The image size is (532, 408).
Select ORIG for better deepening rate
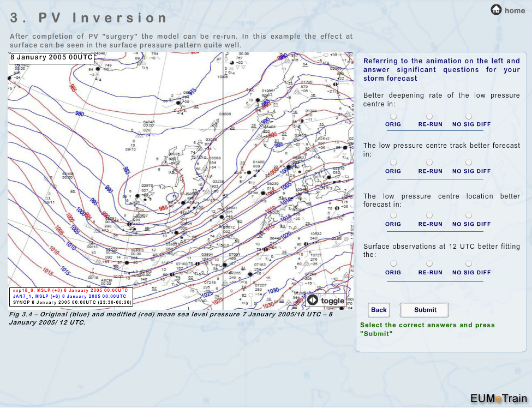point(393,116)
